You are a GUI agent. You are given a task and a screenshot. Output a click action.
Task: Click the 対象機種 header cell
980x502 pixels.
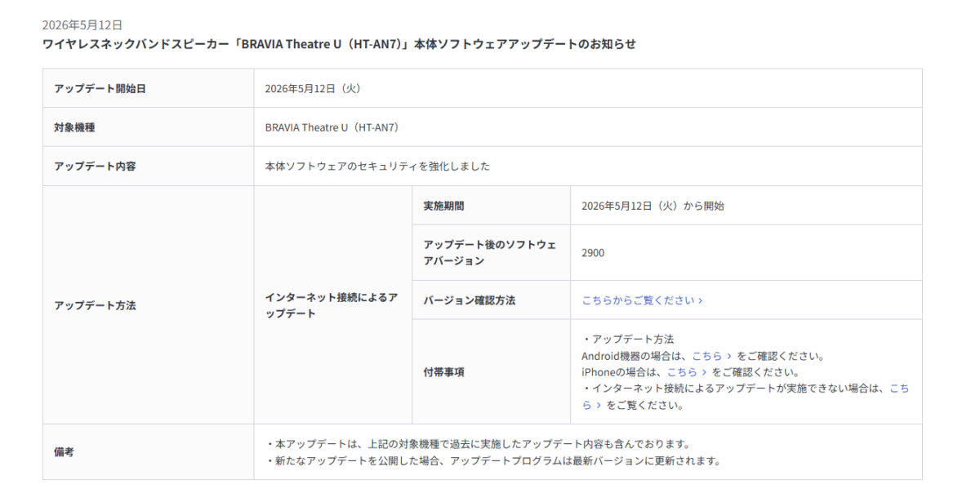click(148, 127)
